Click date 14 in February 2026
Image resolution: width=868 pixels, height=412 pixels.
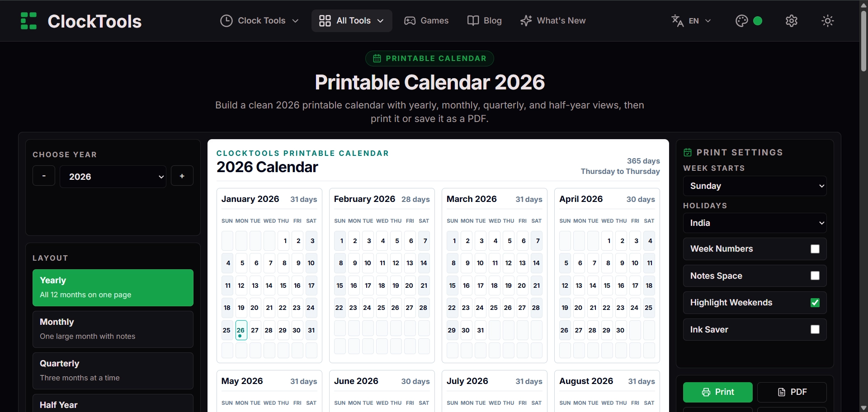[424, 263]
